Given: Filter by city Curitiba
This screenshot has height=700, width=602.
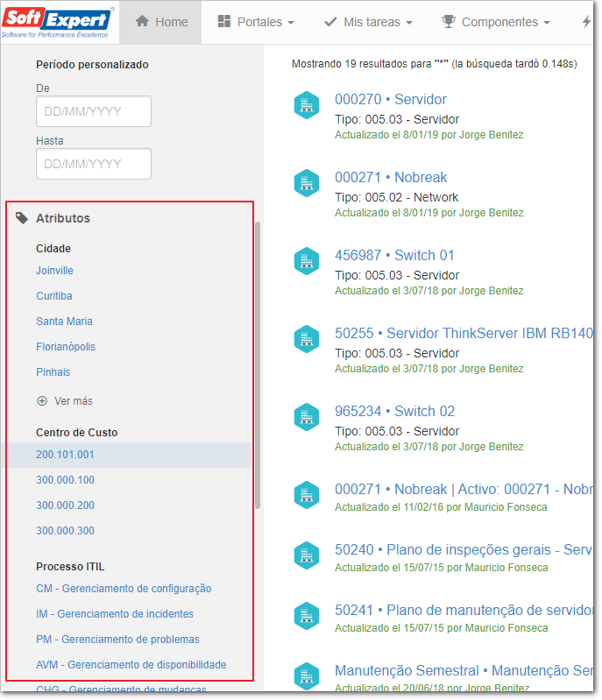Looking at the screenshot, I should click(x=54, y=296).
